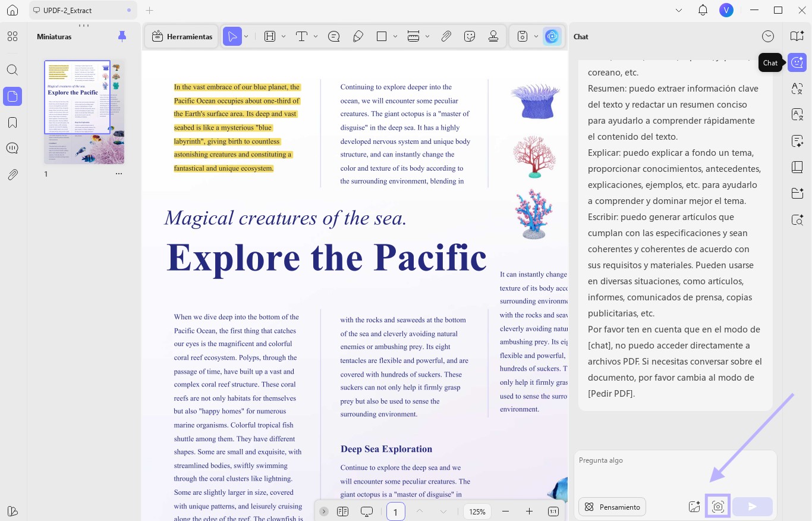Expand the rectangle shape dropdown arrow
812x521 pixels.
click(x=395, y=37)
